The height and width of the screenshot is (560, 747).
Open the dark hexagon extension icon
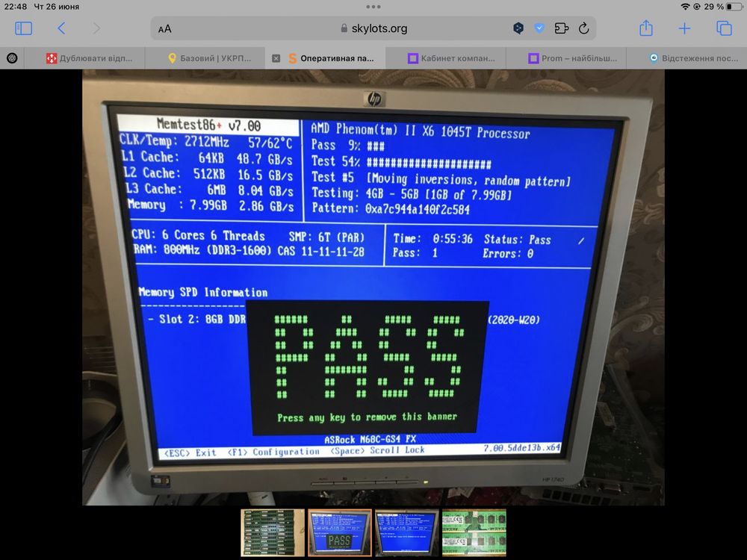518,28
